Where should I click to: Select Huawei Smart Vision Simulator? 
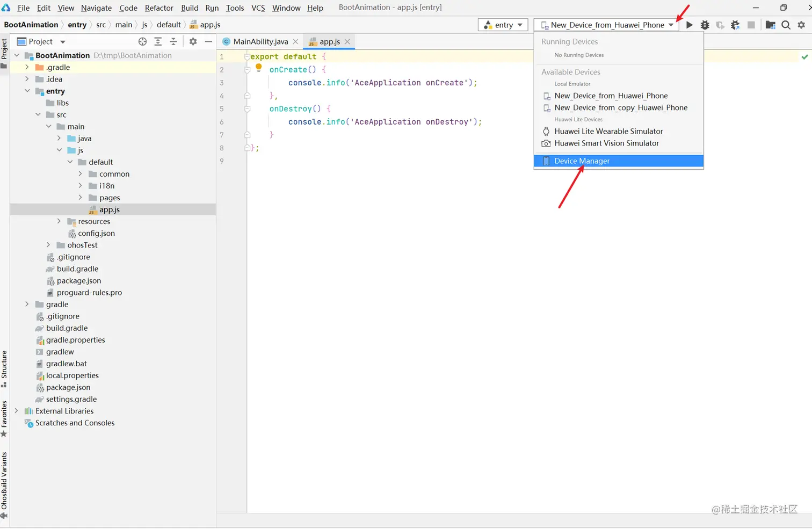point(619,143)
